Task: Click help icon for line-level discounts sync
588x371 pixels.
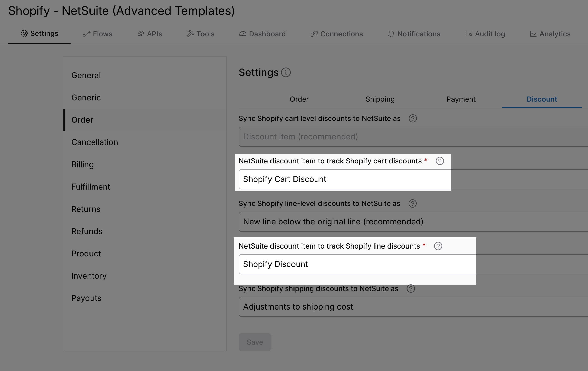Action: click(x=413, y=203)
